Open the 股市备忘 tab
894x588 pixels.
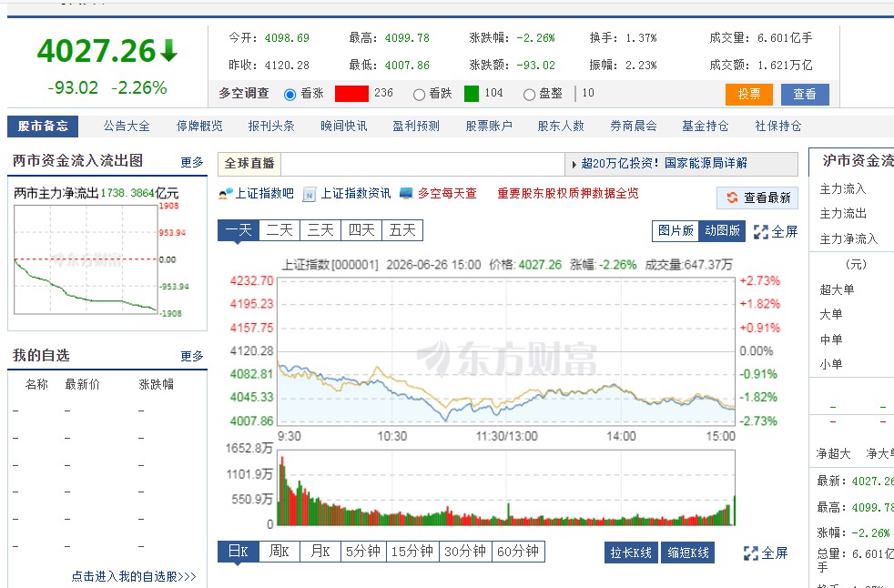43,126
